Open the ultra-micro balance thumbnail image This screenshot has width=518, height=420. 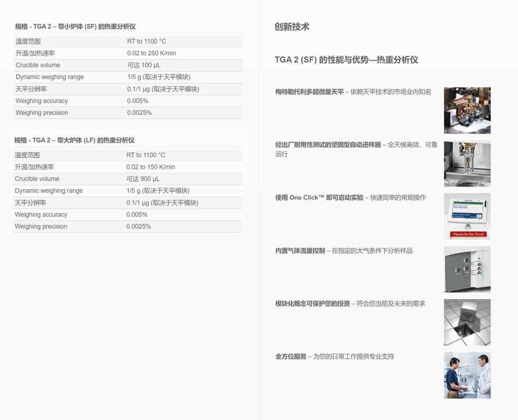(x=467, y=110)
